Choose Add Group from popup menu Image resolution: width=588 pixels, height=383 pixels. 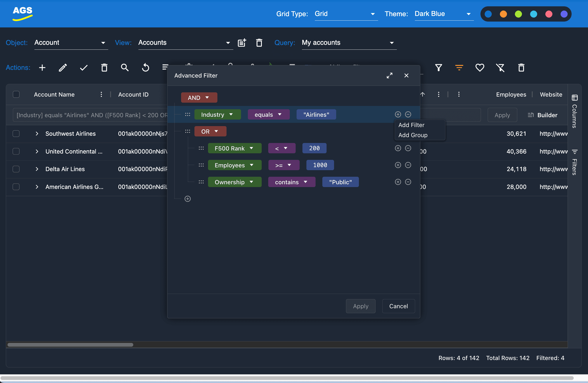[x=413, y=135]
